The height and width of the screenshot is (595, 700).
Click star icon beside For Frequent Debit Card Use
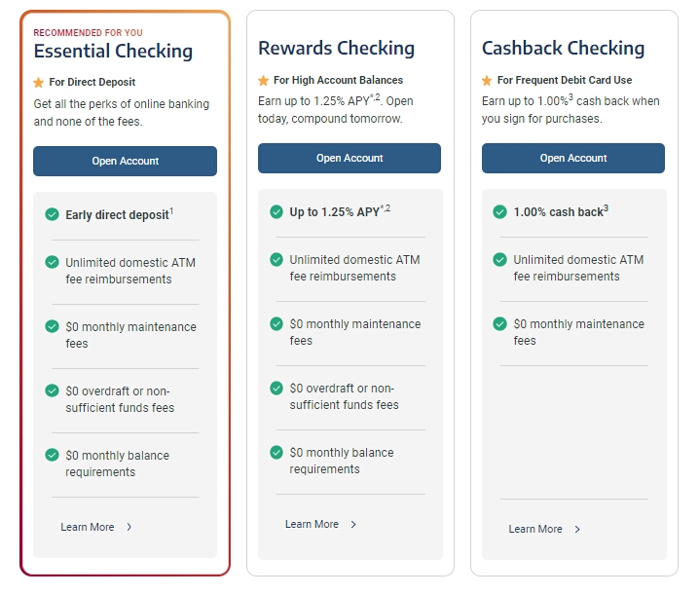(487, 80)
